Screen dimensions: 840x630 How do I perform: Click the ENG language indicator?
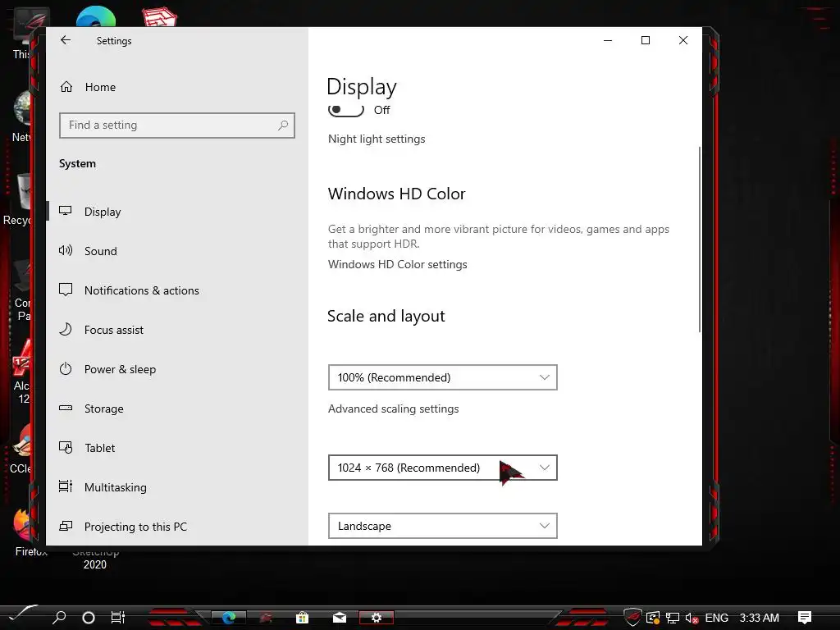717,618
